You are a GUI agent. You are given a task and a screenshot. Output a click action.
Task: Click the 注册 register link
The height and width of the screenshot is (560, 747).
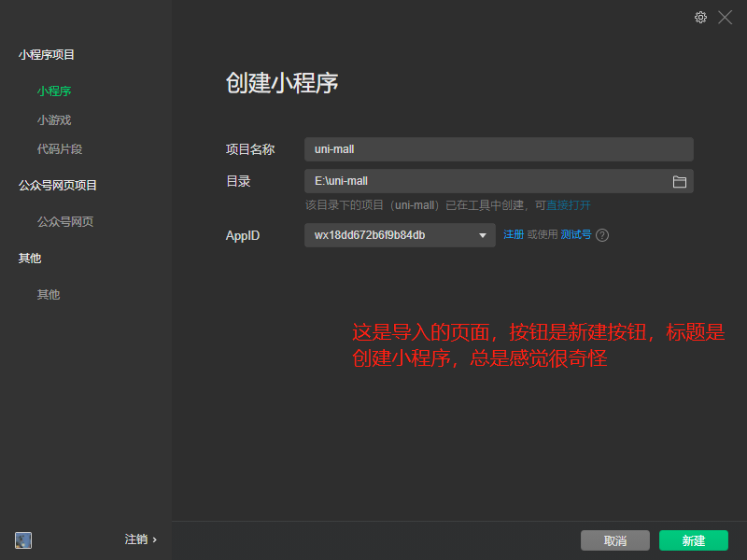514,234
